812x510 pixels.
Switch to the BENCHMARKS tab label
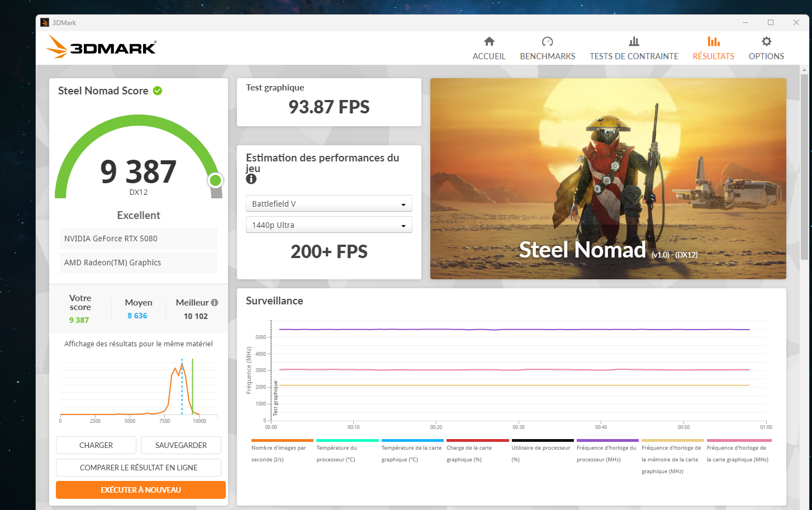tap(548, 56)
